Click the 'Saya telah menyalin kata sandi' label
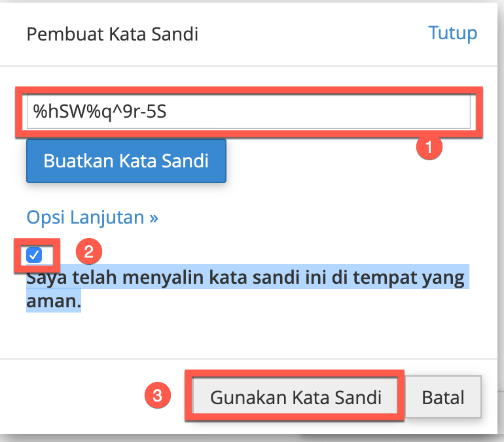The image size is (504, 442). [245, 289]
